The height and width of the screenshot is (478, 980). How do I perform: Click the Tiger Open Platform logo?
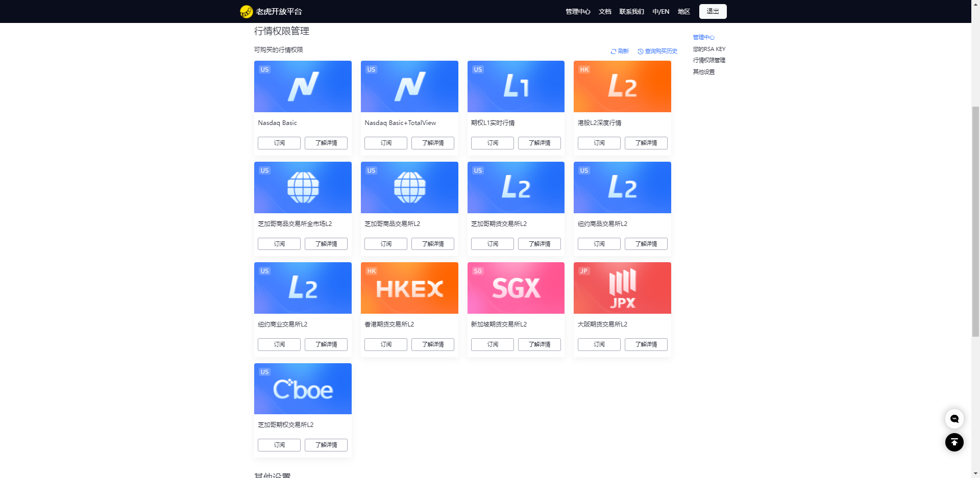click(x=271, y=11)
